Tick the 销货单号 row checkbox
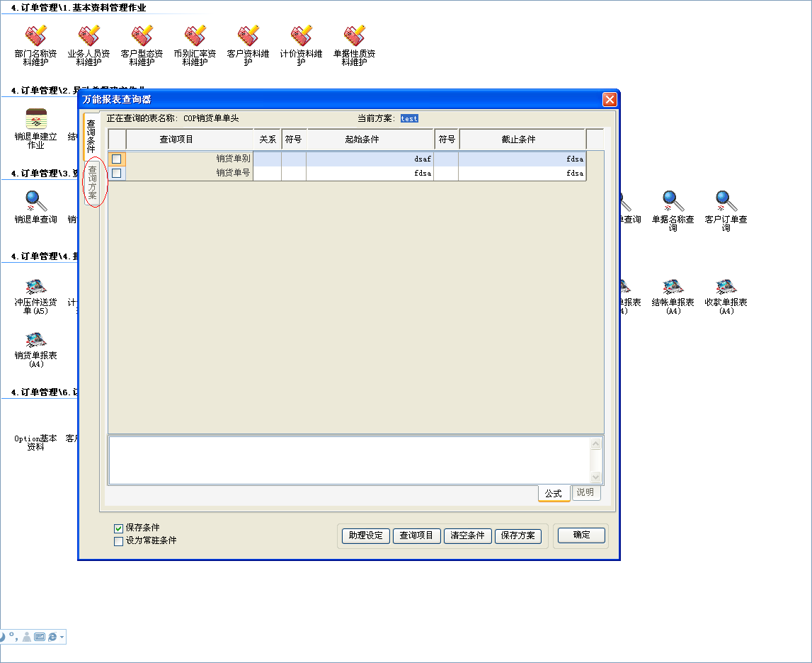This screenshot has width=812, height=663. (x=117, y=173)
